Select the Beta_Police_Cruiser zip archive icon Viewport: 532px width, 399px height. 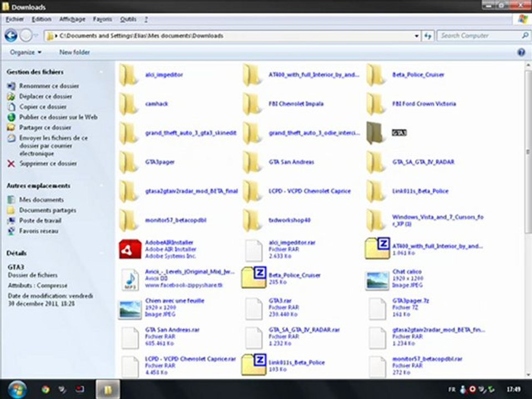pyautogui.click(x=254, y=278)
